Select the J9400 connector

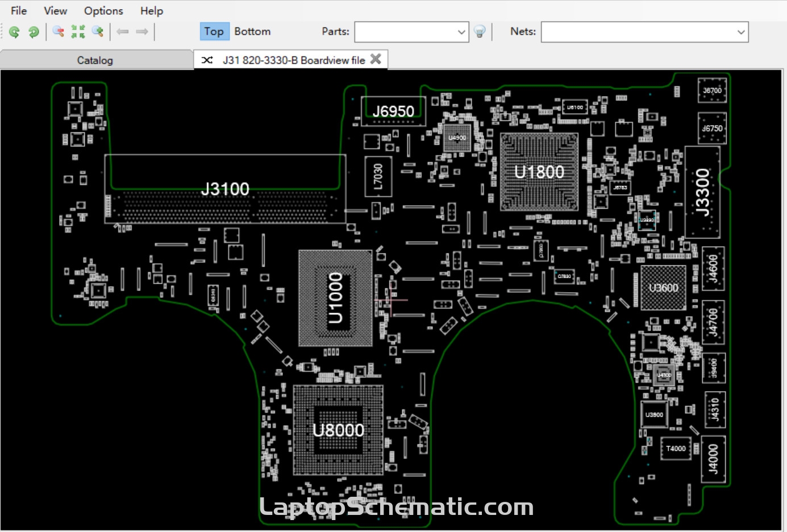click(714, 368)
